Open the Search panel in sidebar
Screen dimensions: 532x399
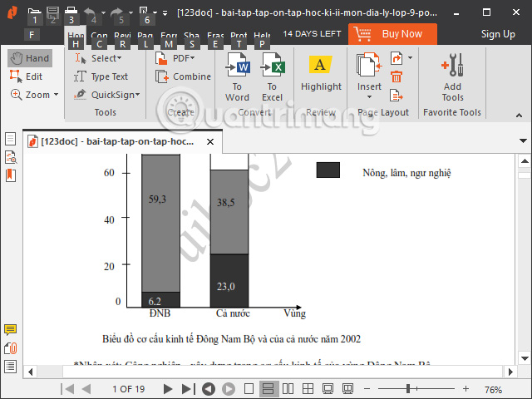(11, 157)
